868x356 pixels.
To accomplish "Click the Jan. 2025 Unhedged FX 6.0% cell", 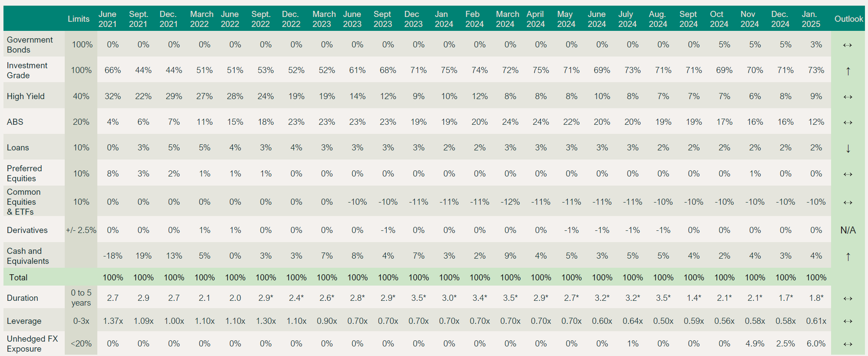I will (x=816, y=343).
